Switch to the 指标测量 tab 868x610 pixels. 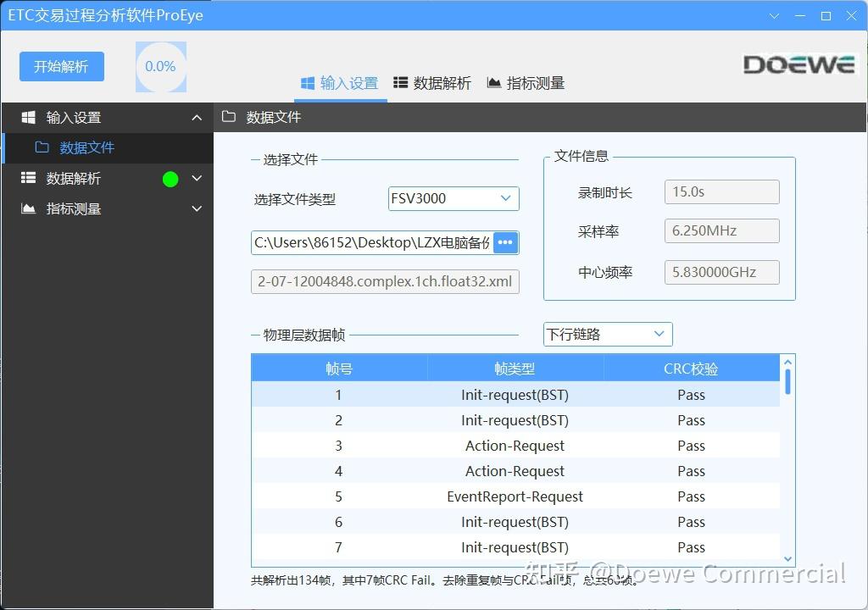535,82
